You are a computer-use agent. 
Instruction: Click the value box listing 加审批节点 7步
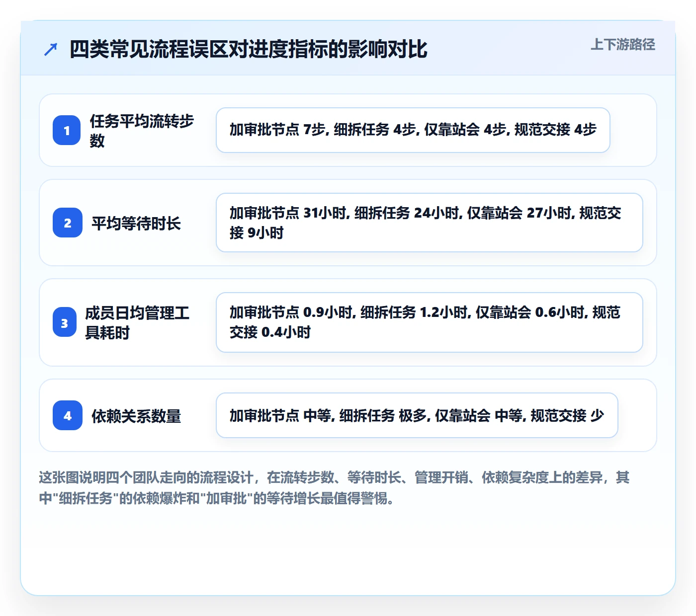pos(413,130)
